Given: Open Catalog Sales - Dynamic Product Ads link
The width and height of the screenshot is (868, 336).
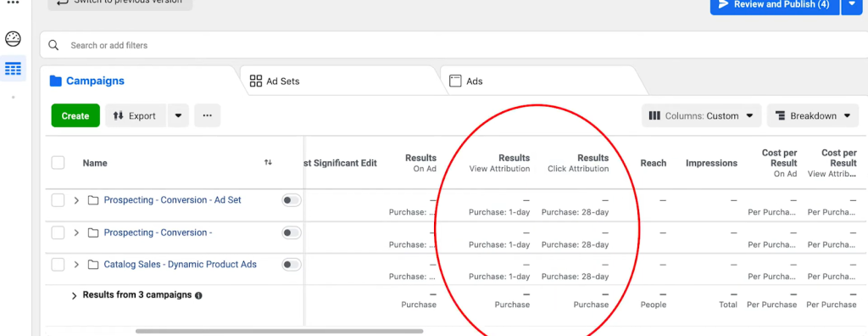Looking at the screenshot, I should [x=181, y=265].
